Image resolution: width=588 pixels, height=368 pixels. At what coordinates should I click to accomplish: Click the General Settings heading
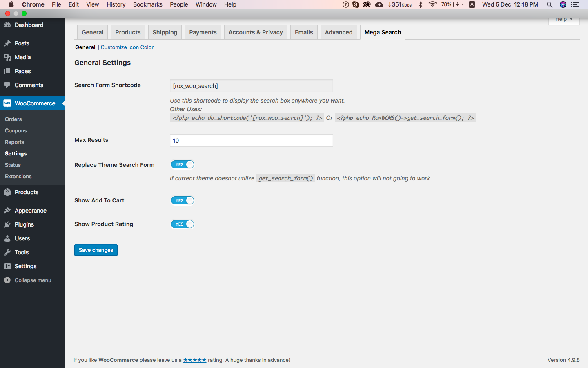(102, 63)
